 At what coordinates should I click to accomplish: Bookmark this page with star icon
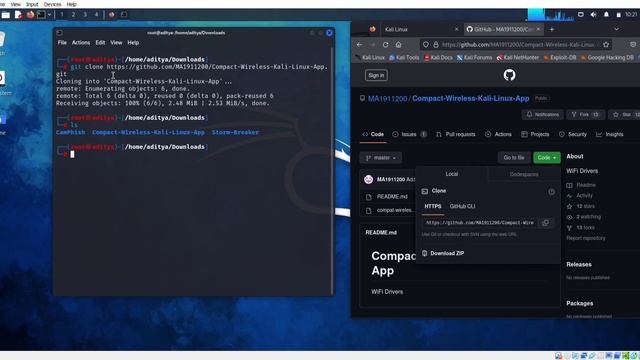pyautogui.click(x=606, y=44)
